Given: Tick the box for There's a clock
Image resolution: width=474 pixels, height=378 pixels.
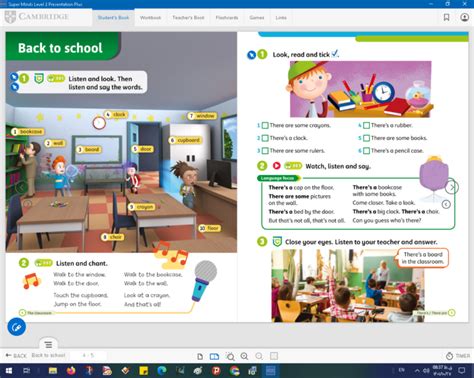Looking at the screenshot, I should click(x=265, y=138).
